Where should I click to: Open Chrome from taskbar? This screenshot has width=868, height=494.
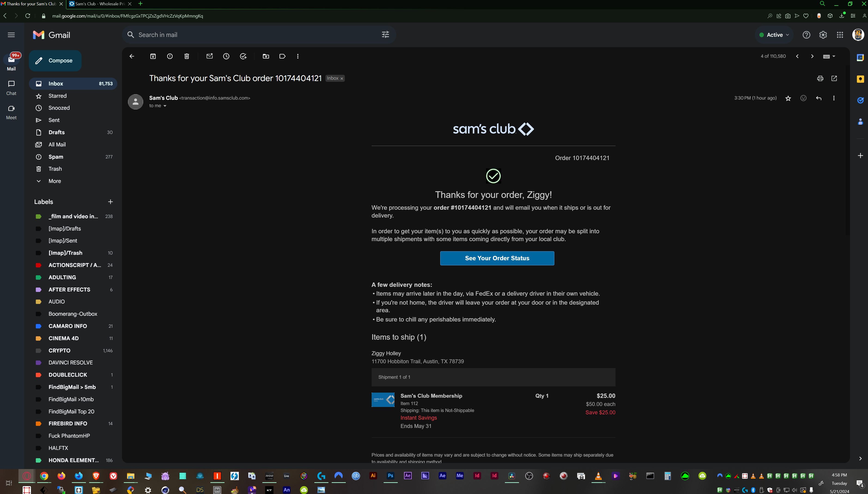click(44, 476)
